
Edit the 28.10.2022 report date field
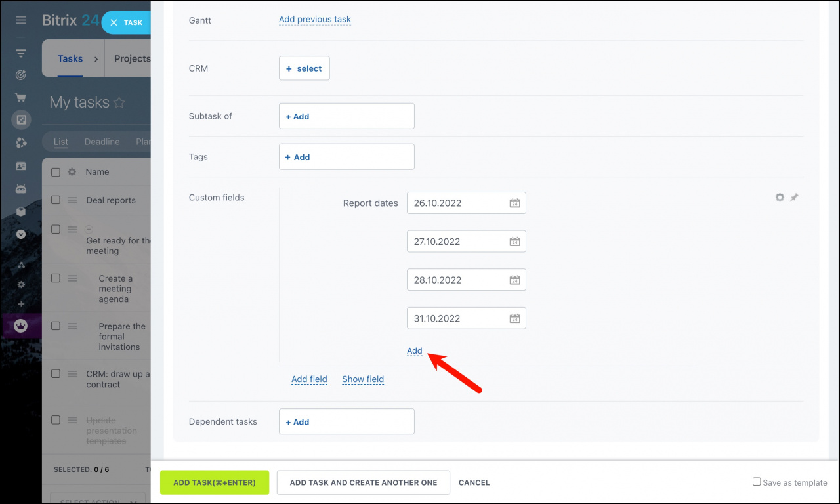tap(467, 280)
